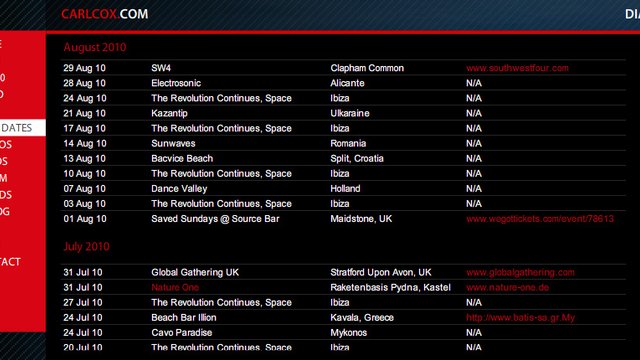Click the red Nature One event link
Image resolution: width=640 pixels, height=360 pixels.
(x=175, y=287)
